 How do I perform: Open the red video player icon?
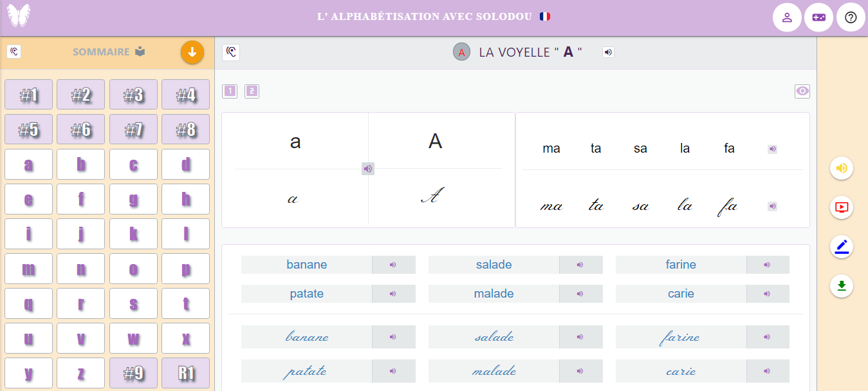[x=842, y=207]
